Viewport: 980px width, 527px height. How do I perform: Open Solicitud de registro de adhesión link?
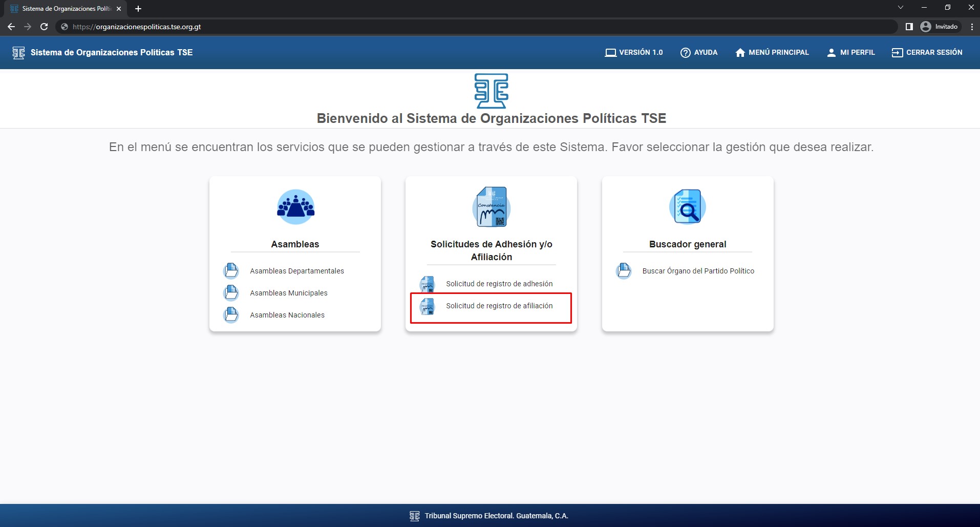(499, 284)
